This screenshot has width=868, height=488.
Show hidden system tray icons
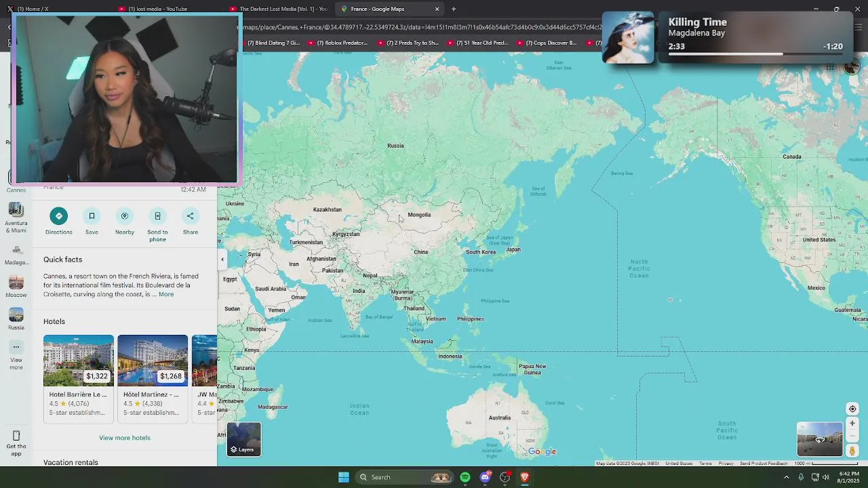786,477
